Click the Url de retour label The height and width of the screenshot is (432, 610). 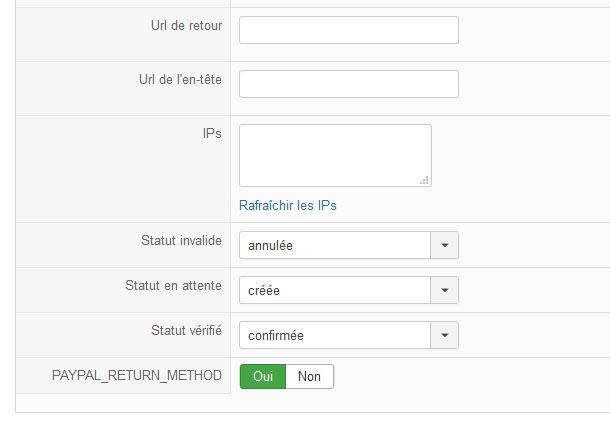click(x=186, y=26)
